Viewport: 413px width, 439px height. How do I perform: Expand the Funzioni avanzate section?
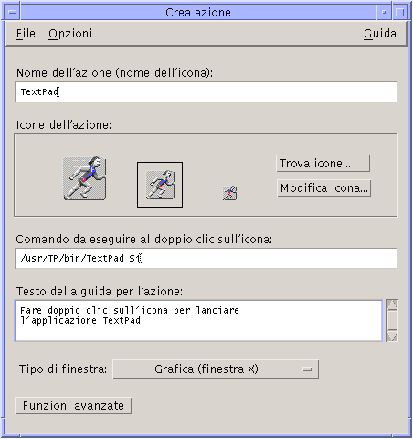click(73, 406)
